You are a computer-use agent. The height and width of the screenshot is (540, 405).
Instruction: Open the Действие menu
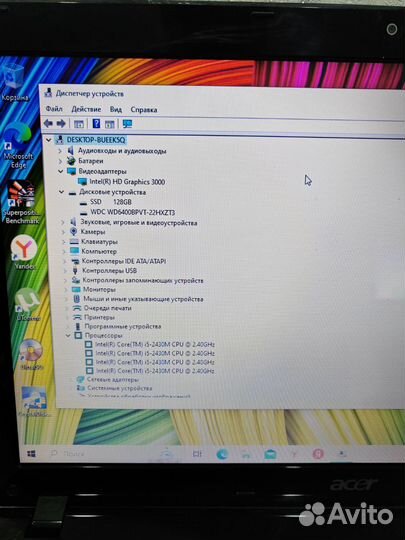[86, 109]
